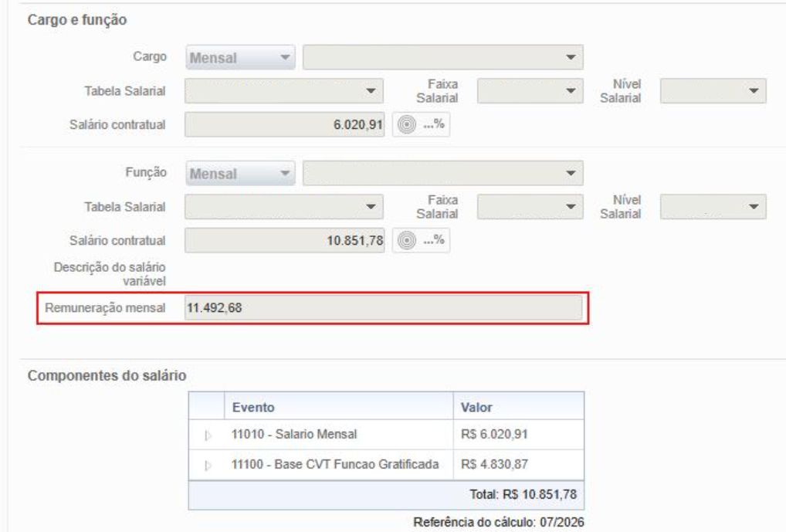Viewport: 786px width, 532px height.
Task: Open the Cargo Mensal dropdown
Action: (240, 58)
